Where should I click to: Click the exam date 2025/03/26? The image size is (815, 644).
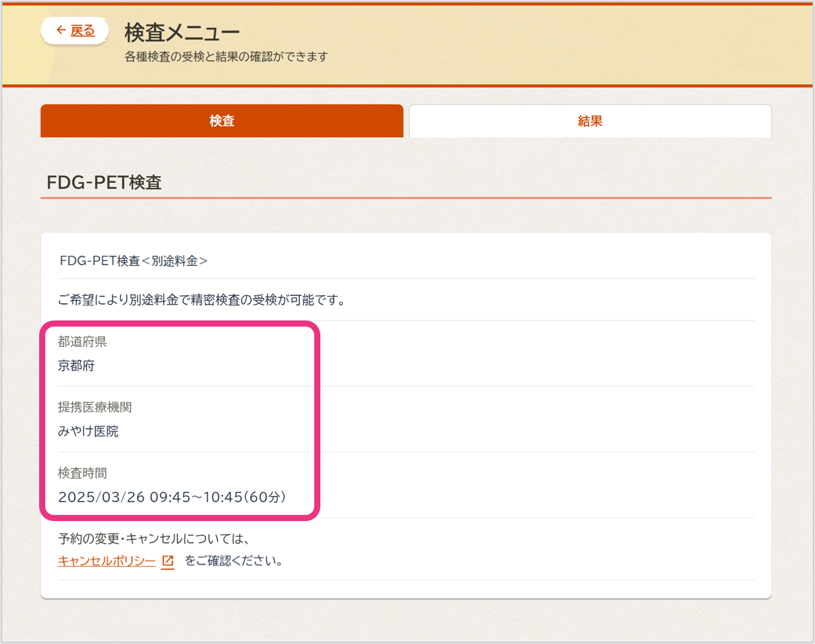[101, 497]
